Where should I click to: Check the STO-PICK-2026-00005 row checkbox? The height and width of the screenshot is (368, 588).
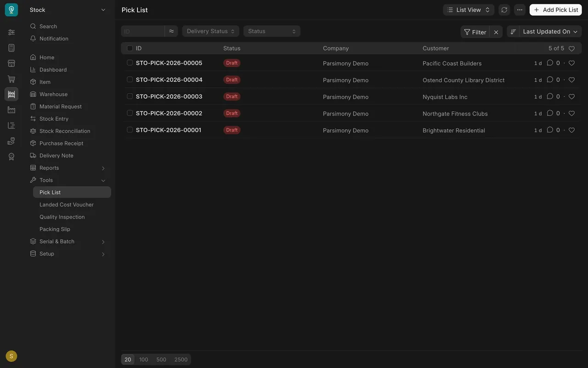[130, 63]
